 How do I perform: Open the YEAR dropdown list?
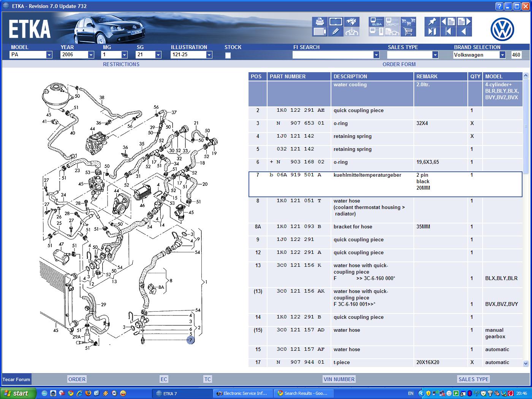91,55
